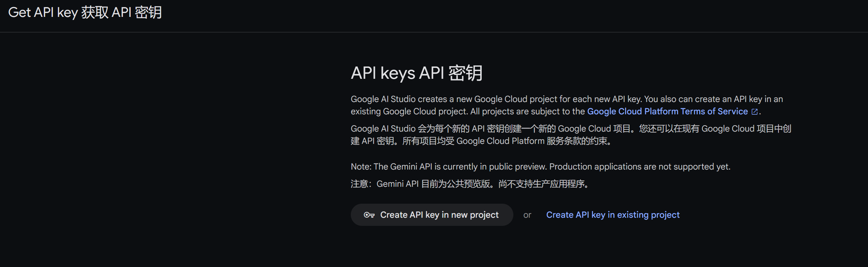Open Create API key in existing project link
This screenshot has width=868, height=267.
point(613,215)
